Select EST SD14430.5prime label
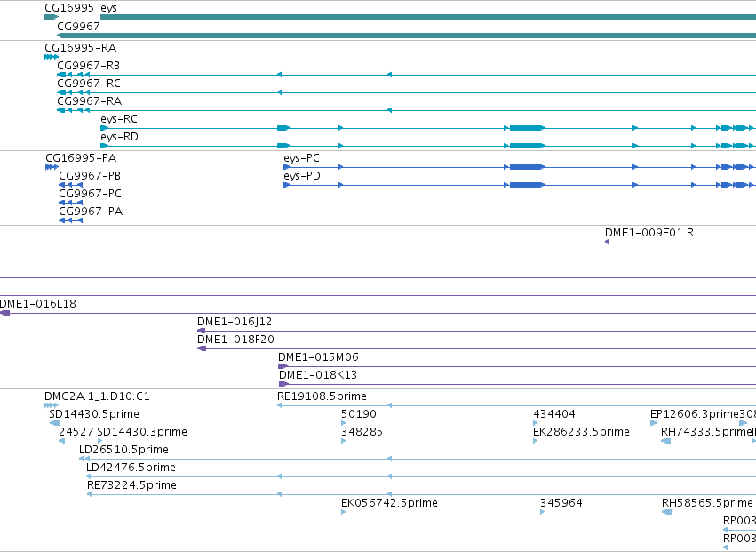 [94, 414]
